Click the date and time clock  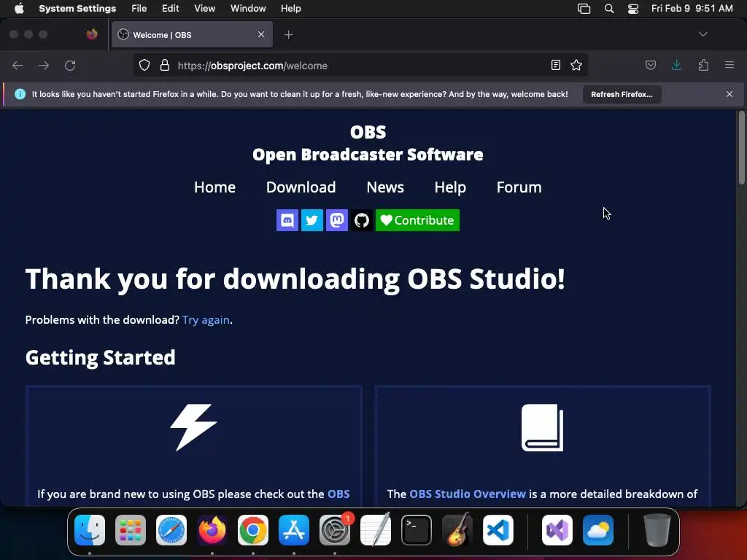click(x=692, y=9)
